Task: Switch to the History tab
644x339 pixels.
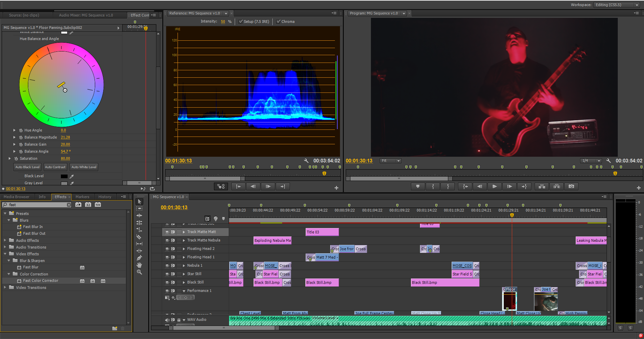Action: pyautogui.click(x=105, y=197)
